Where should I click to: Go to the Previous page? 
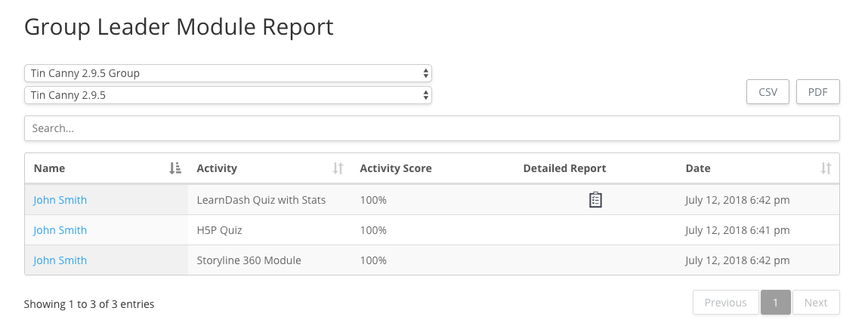point(725,303)
